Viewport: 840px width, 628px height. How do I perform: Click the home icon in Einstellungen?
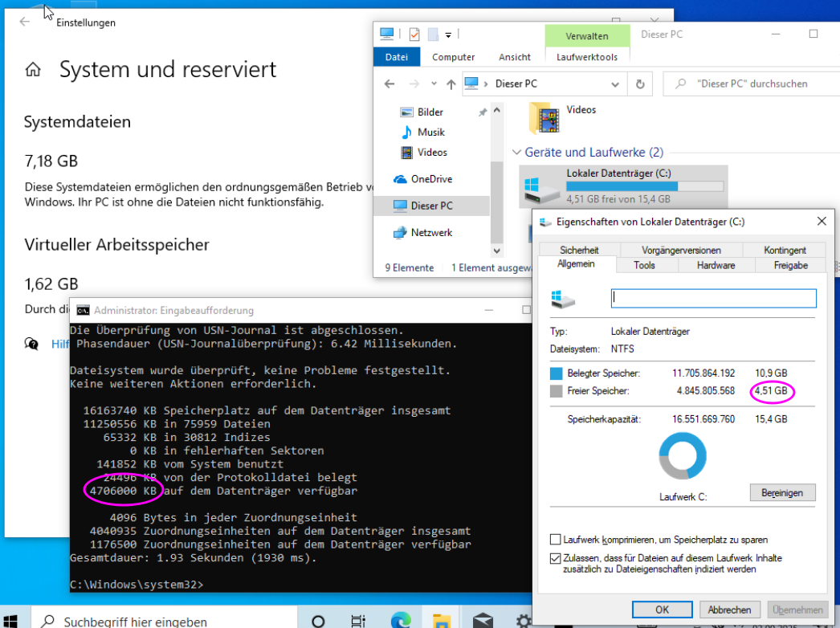[x=33, y=70]
